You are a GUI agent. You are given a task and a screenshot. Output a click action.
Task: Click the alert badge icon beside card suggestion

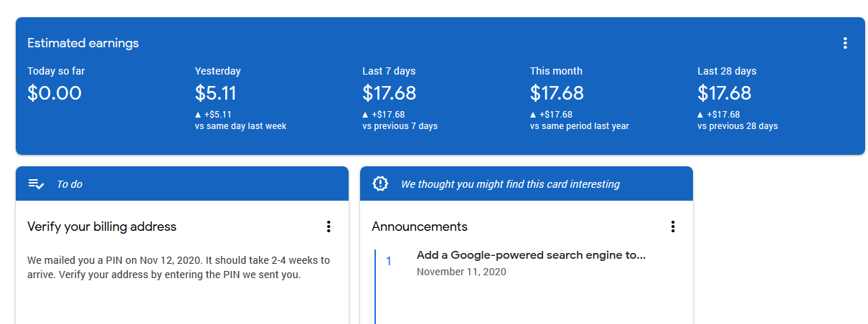tap(380, 184)
